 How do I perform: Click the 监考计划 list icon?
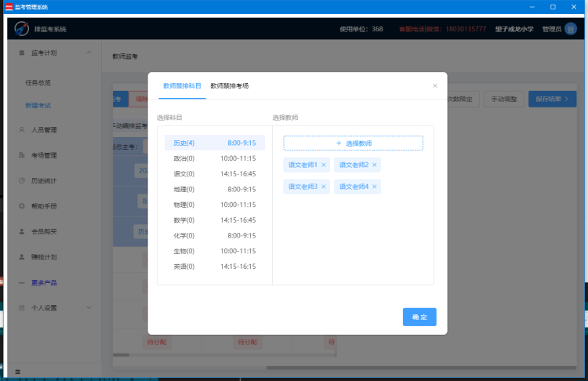22,53
